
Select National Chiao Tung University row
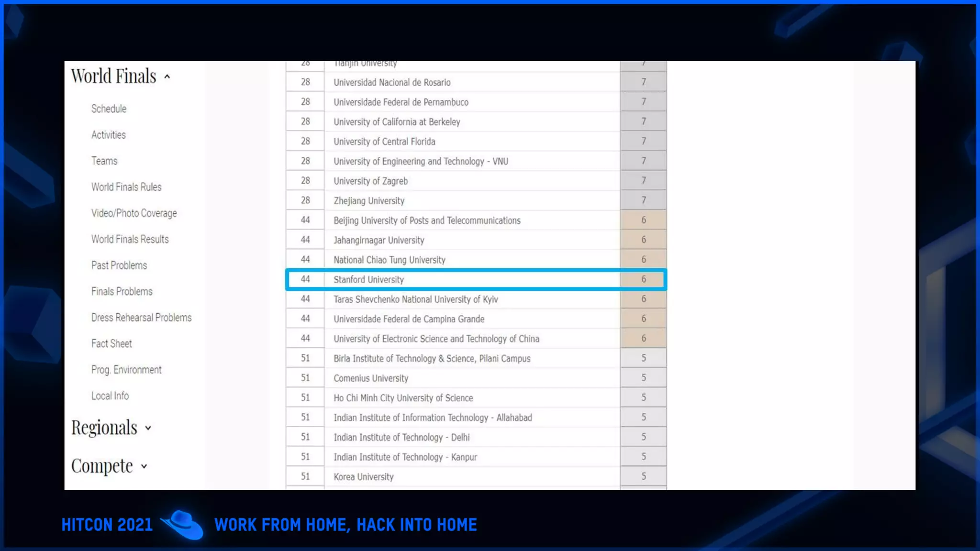[389, 260]
